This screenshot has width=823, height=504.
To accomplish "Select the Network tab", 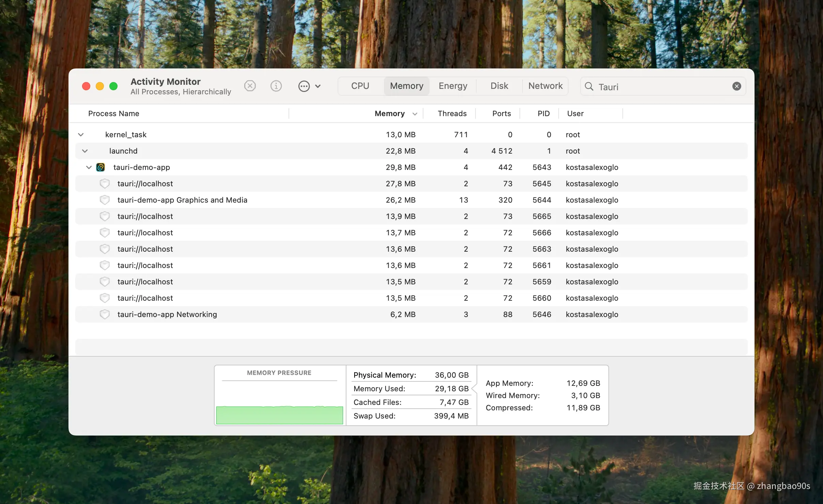I will tap(545, 86).
